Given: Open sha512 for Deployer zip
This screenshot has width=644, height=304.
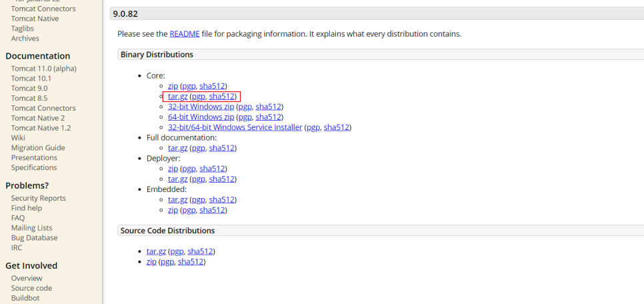Looking at the screenshot, I should (x=212, y=169).
